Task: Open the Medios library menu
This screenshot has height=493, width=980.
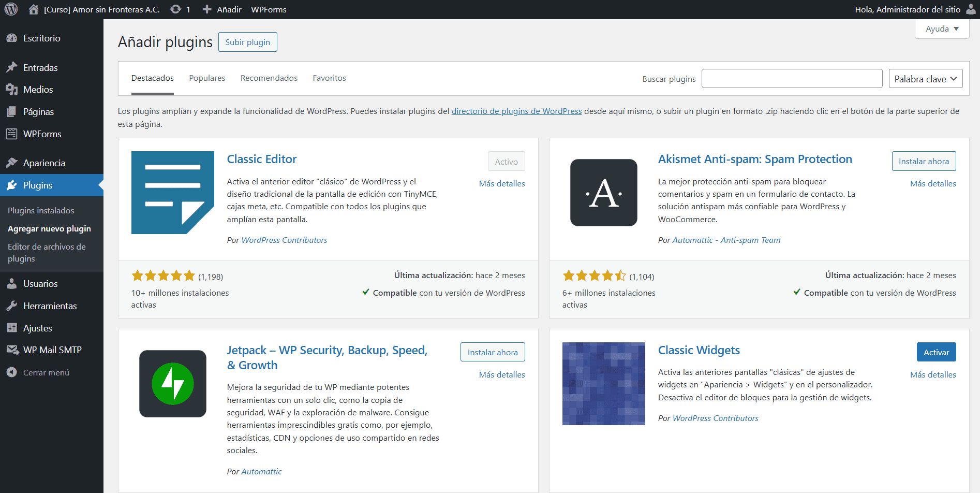Action: pyautogui.click(x=38, y=90)
